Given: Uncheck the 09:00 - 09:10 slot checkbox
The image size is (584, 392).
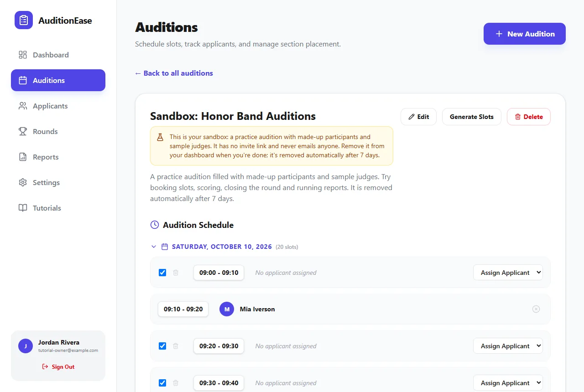Looking at the screenshot, I should click(162, 273).
